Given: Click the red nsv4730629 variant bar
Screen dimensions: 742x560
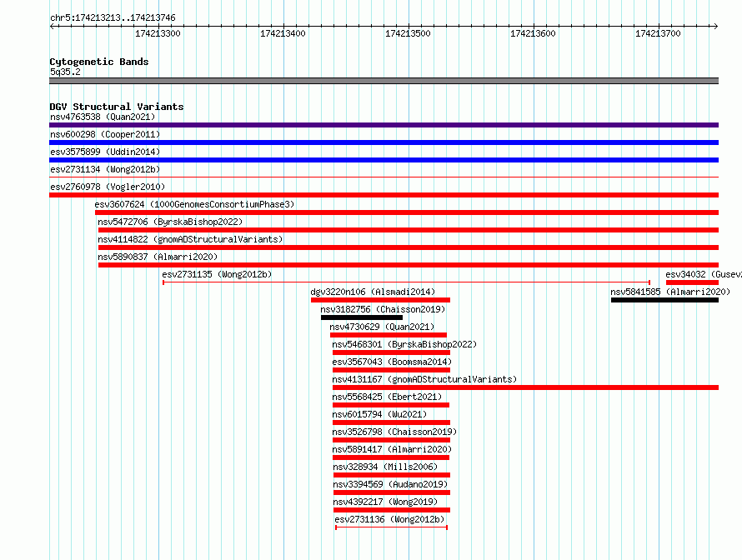Looking at the screenshot, I should 389,335.
